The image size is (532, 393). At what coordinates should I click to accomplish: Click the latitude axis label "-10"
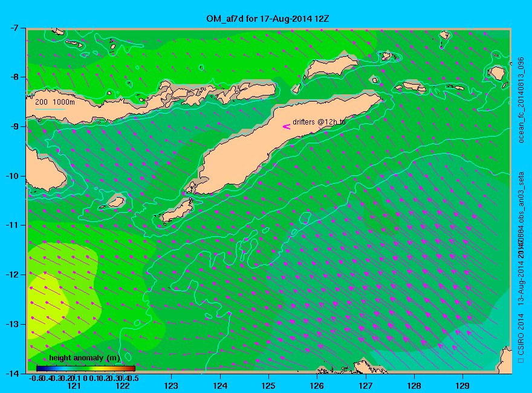pos(12,176)
